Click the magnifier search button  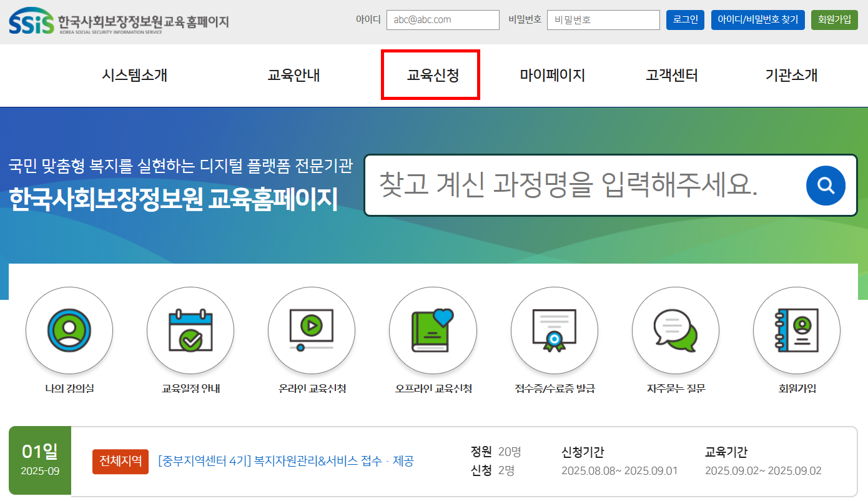[826, 186]
